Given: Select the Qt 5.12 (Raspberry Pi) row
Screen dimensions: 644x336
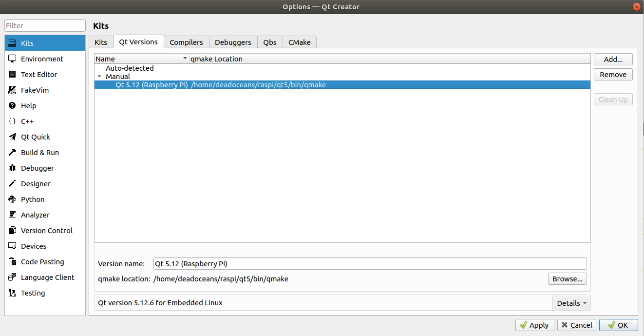Looking at the screenshot, I should (342, 85).
